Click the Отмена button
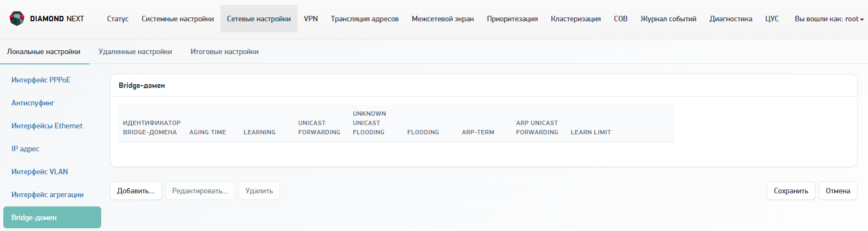The width and height of the screenshot is (868, 231). [838, 191]
